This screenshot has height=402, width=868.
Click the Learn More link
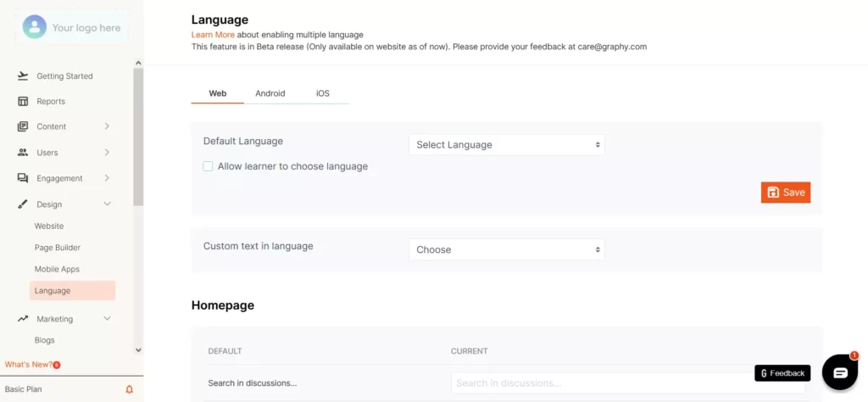tap(213, 34)
